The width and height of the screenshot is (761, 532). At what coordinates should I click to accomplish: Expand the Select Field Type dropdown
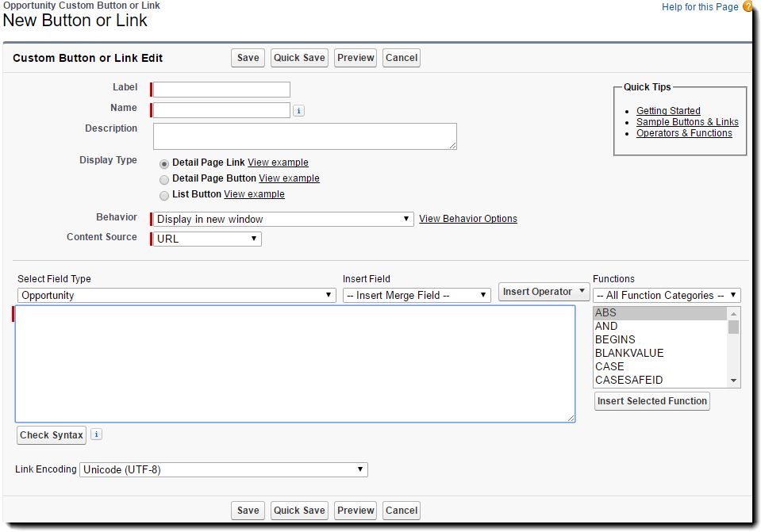(177, 296)
